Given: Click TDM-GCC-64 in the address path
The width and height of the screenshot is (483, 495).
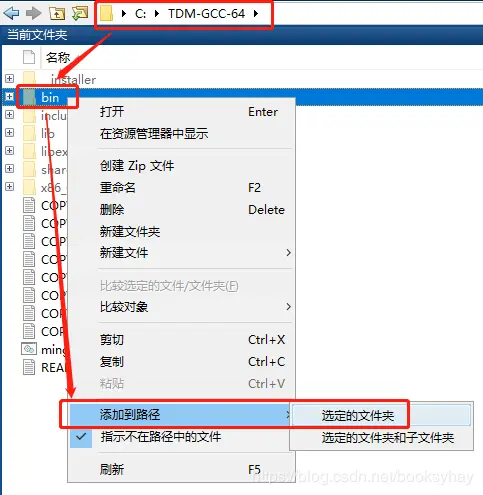Looking at the screenshot, I should pyautogui.click(x=206, y=14).
